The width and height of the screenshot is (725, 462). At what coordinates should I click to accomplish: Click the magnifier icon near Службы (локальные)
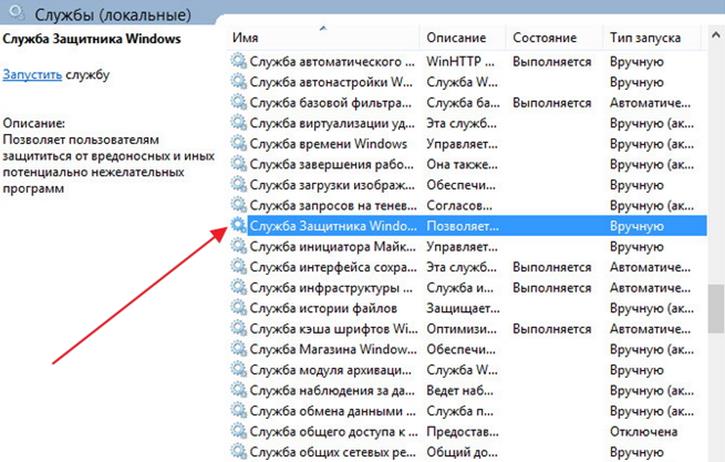click(x=15, y=14)
